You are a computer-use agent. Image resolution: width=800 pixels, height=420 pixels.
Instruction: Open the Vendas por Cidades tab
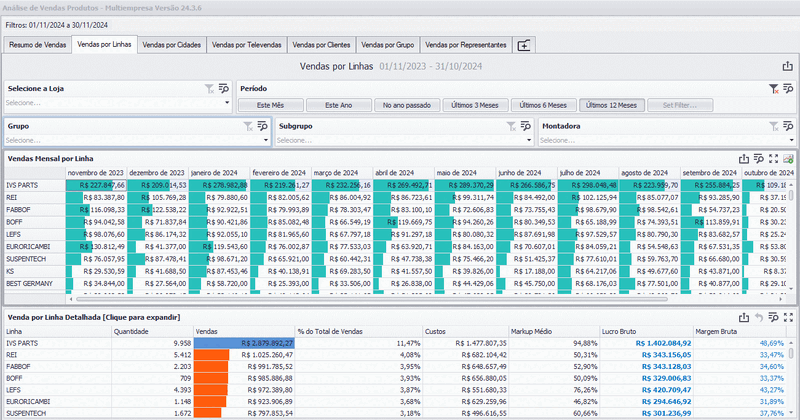click(x=171, y=45)
